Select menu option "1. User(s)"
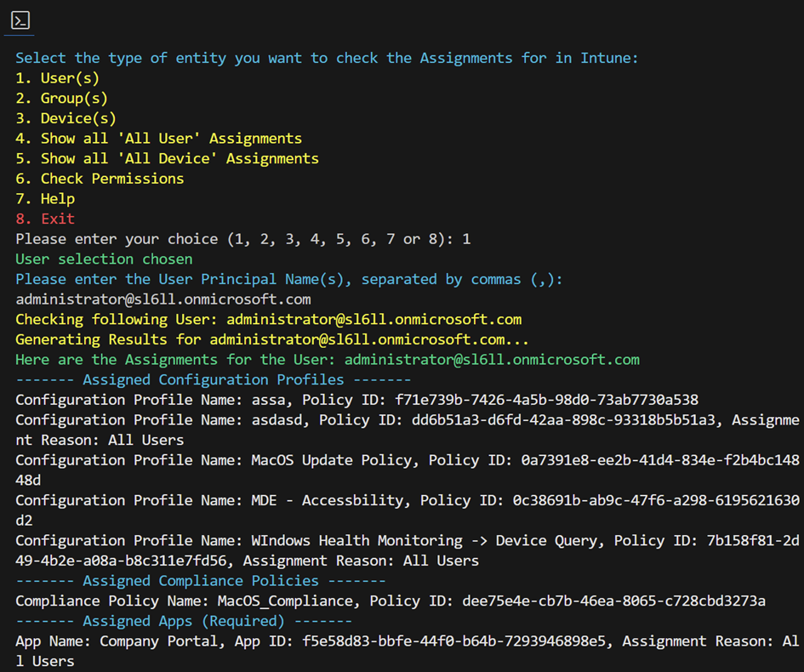 coord(57,77)
